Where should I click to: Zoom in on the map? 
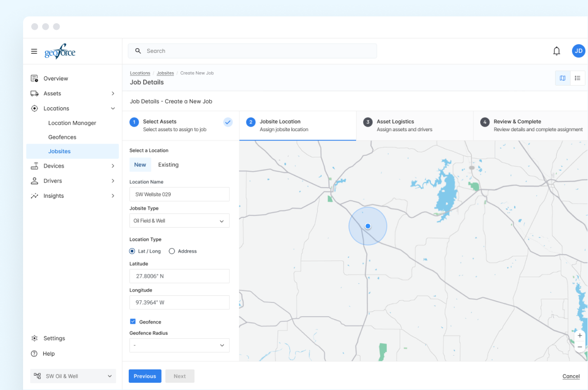(580, 336)
